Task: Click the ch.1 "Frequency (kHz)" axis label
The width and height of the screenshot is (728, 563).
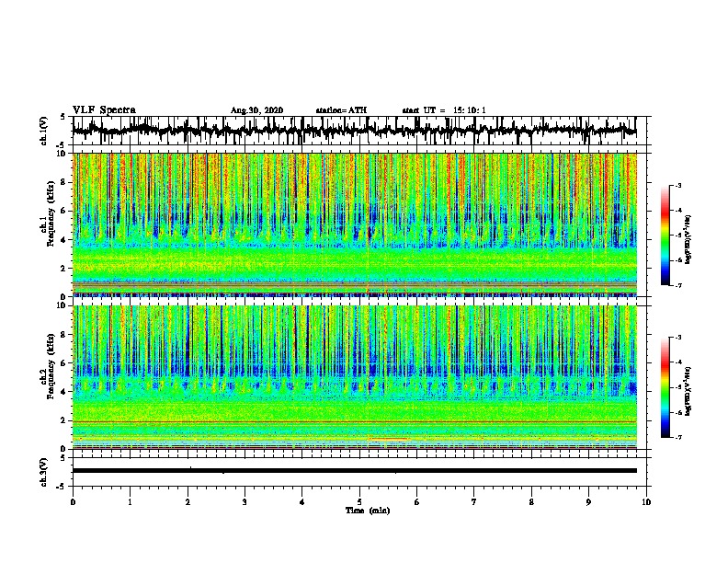Action: point(51,213)
